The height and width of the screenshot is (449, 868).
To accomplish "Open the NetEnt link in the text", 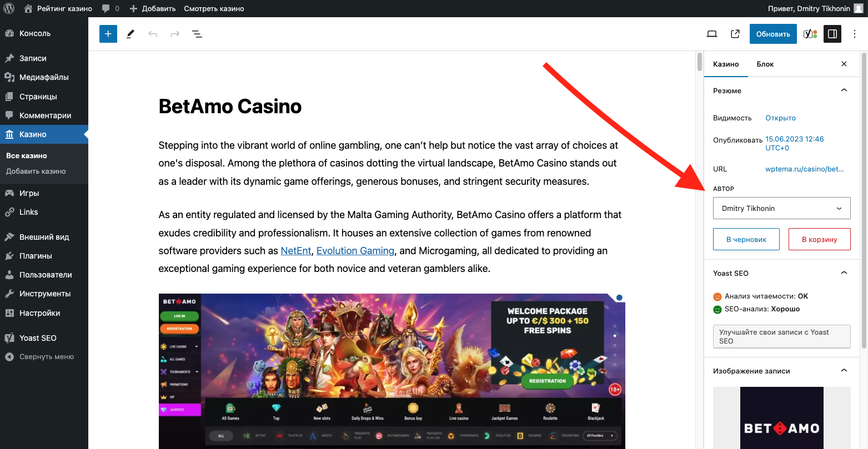I will point(296,251).
